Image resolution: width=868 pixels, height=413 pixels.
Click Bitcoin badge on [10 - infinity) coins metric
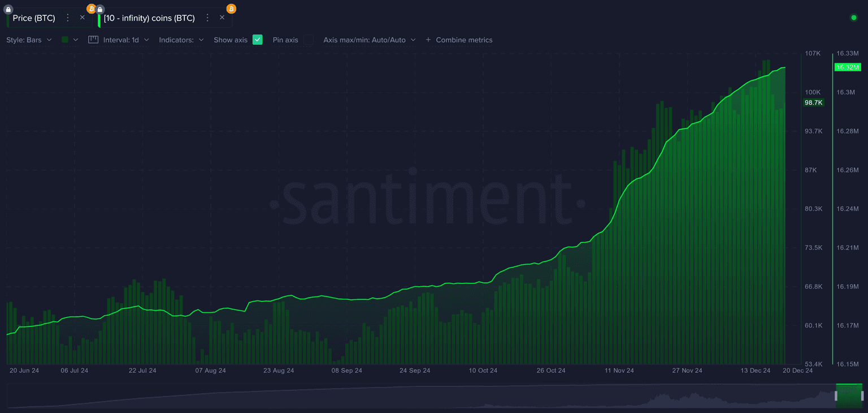(231, 8)
